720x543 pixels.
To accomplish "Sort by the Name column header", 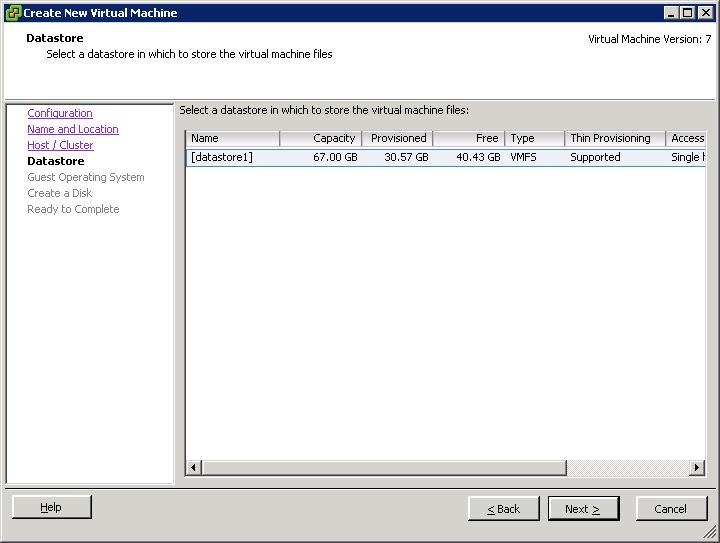I will pos(233,138).
